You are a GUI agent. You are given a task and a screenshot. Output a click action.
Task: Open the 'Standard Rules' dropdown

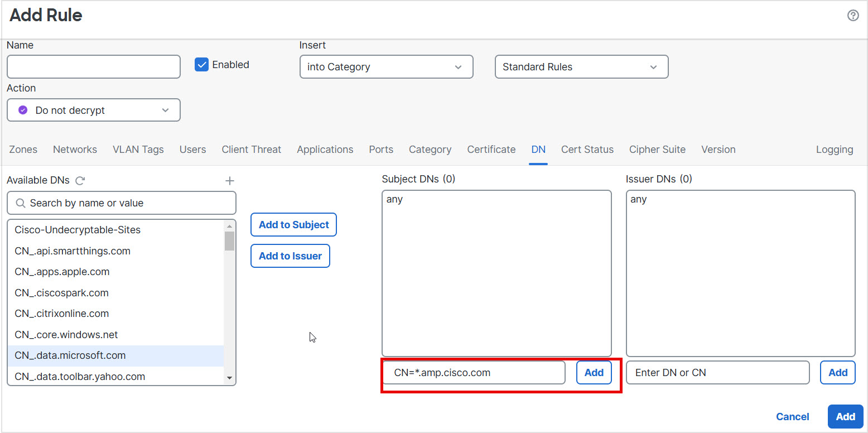[581, 66]
